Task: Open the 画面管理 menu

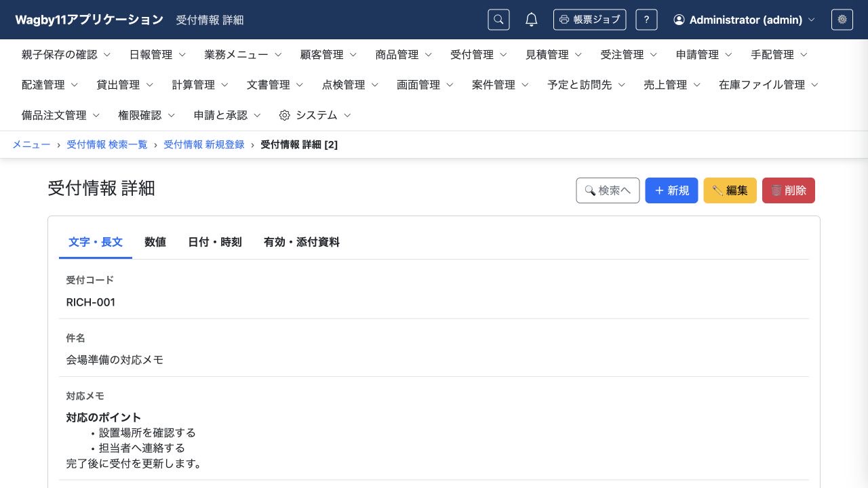Action: click(427, 85)
